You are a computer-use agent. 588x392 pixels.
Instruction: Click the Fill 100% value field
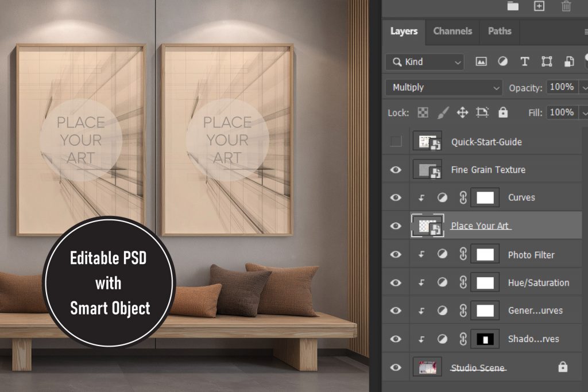562,112
